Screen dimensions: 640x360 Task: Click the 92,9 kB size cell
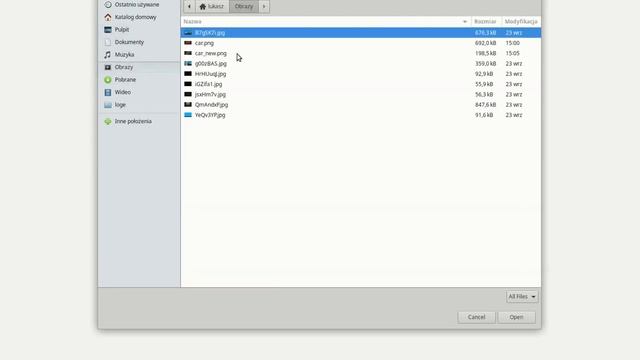[x=484, y=74]
